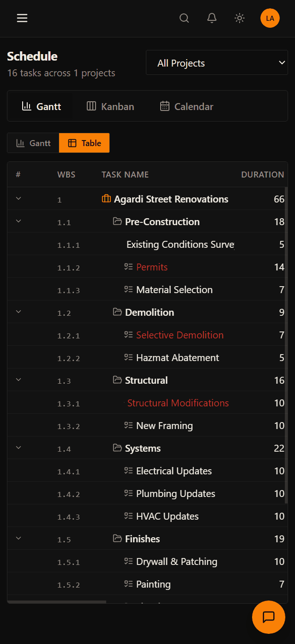Open the LA user avatar
295x644 pixels.
(270, 18)
